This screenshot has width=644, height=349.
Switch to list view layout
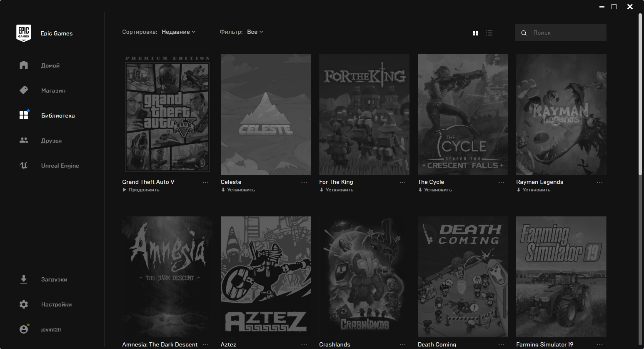489,33
